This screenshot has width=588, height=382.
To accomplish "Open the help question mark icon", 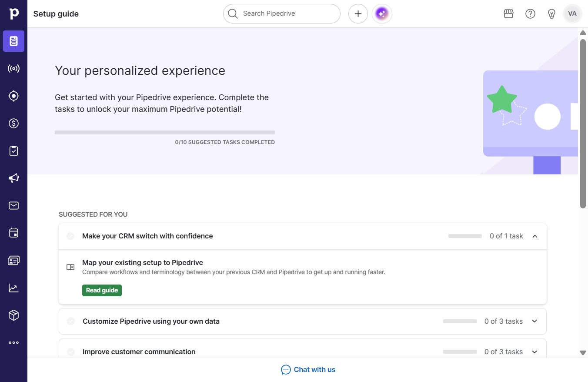I will tap(530, 14).
